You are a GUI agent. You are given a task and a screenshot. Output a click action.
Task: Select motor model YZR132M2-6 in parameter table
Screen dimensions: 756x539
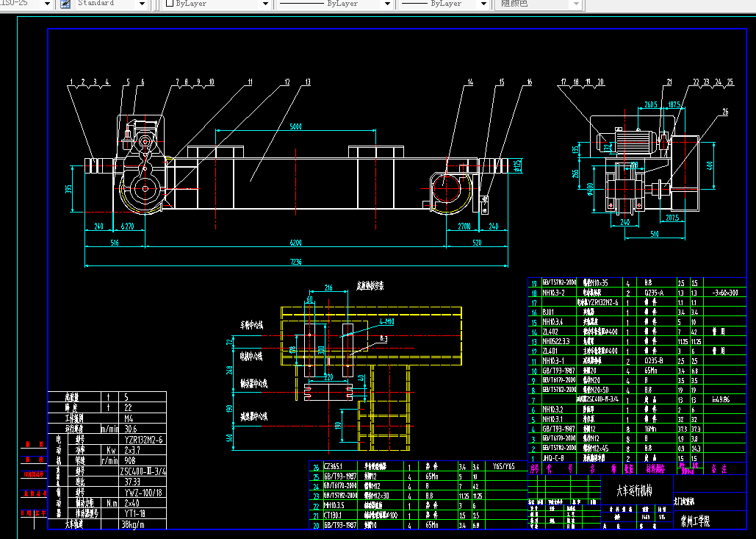tap(144, 440)
